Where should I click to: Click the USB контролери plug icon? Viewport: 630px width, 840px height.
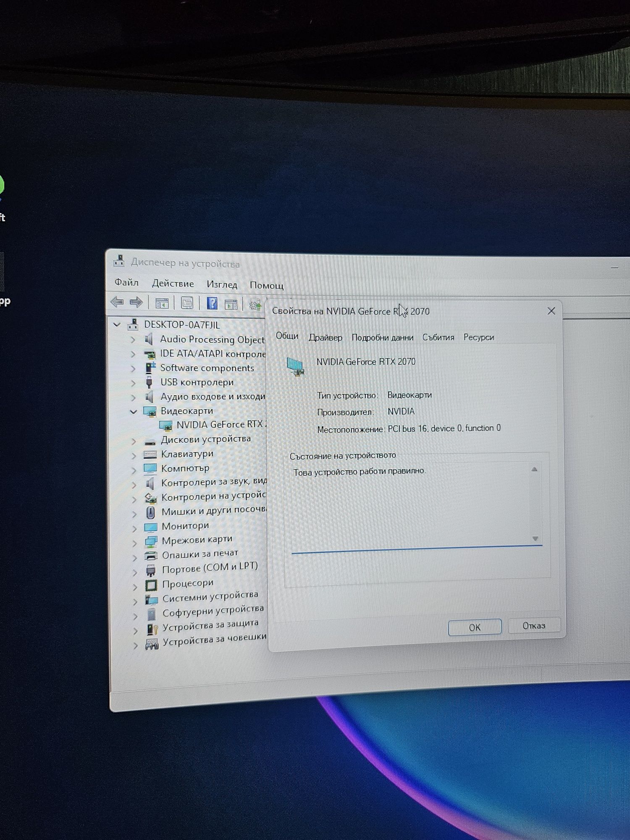tap(149, 382)
